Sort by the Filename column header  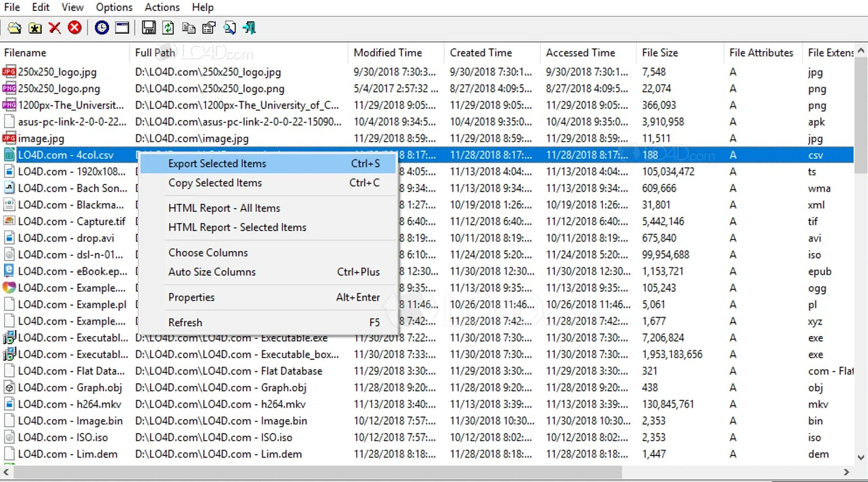[65, 52]
